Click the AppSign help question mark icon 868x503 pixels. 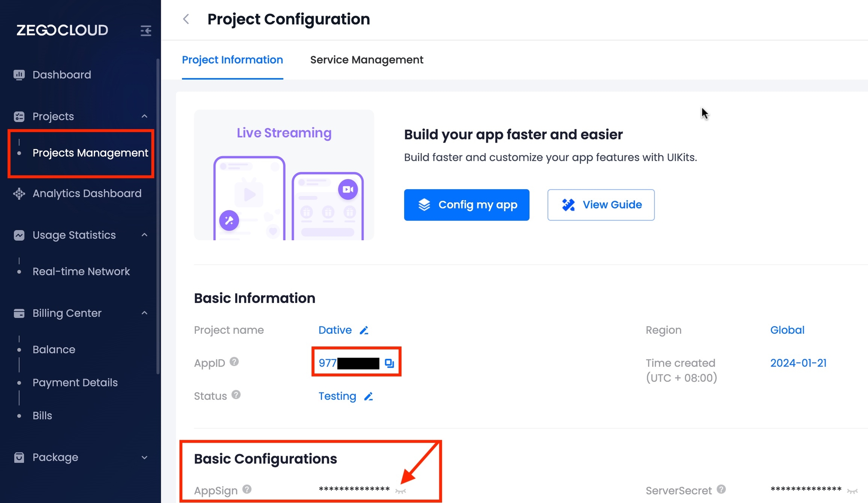pos(247,489)
